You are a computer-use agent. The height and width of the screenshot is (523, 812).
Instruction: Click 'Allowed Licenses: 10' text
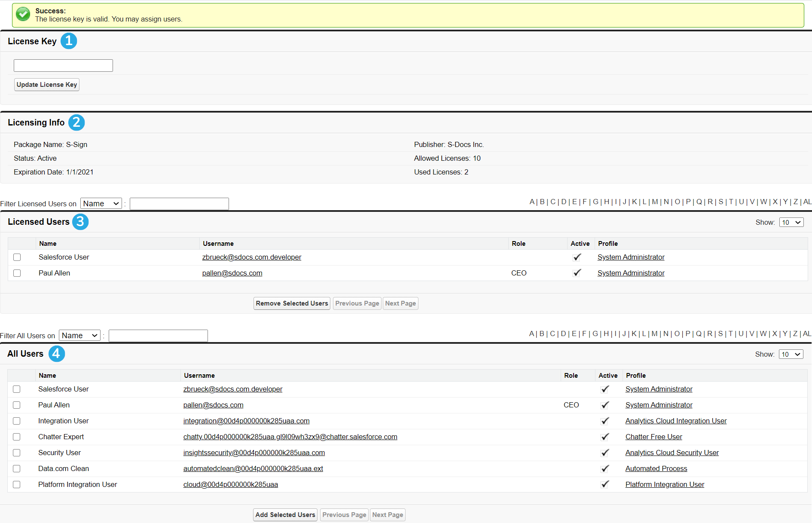point(447,158)
